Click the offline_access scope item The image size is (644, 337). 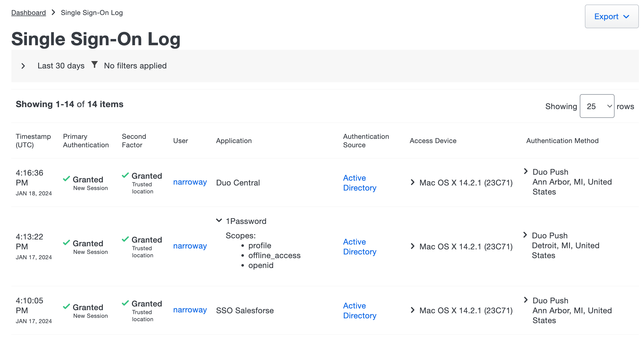pyautogui.click(x=274, y=256)
